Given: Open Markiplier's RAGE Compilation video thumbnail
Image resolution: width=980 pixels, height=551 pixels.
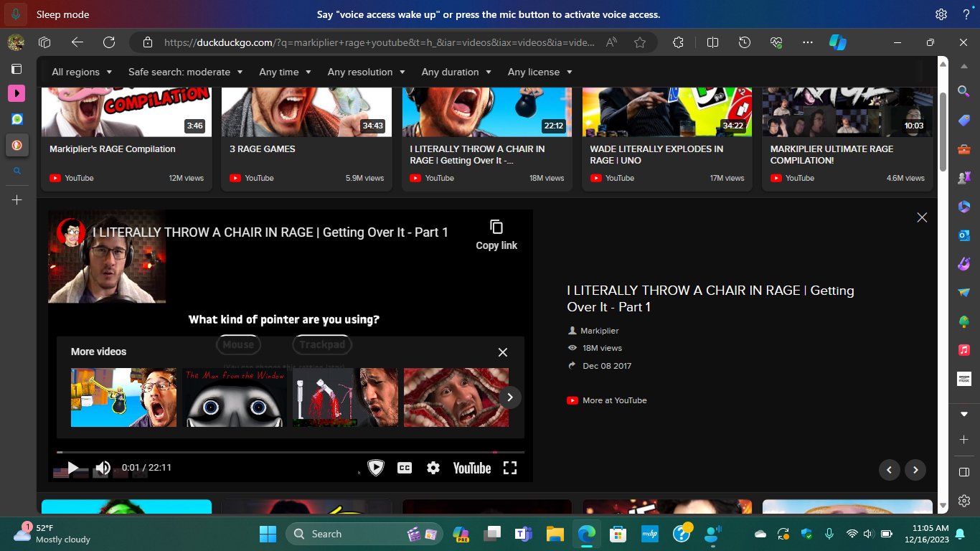Looking at the screenshot, I should 126,111.
